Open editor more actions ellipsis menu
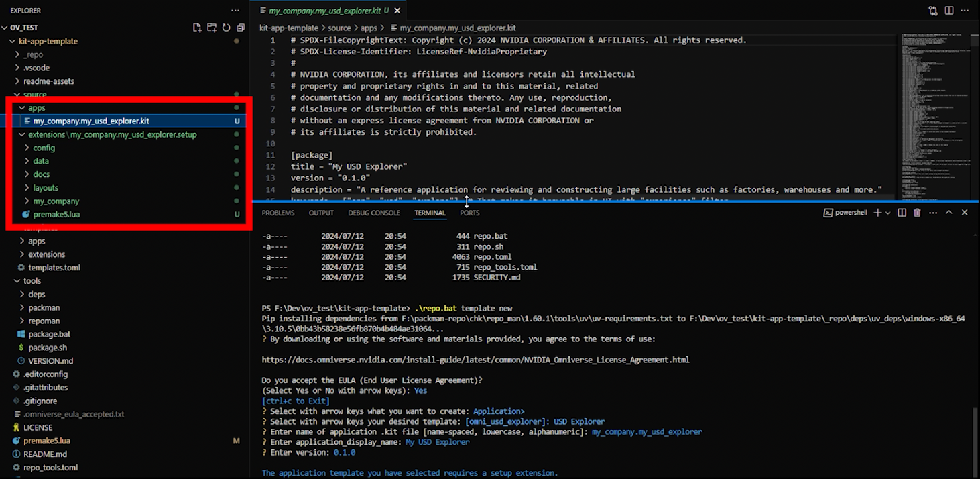The image size is (980, 479). 965,11
